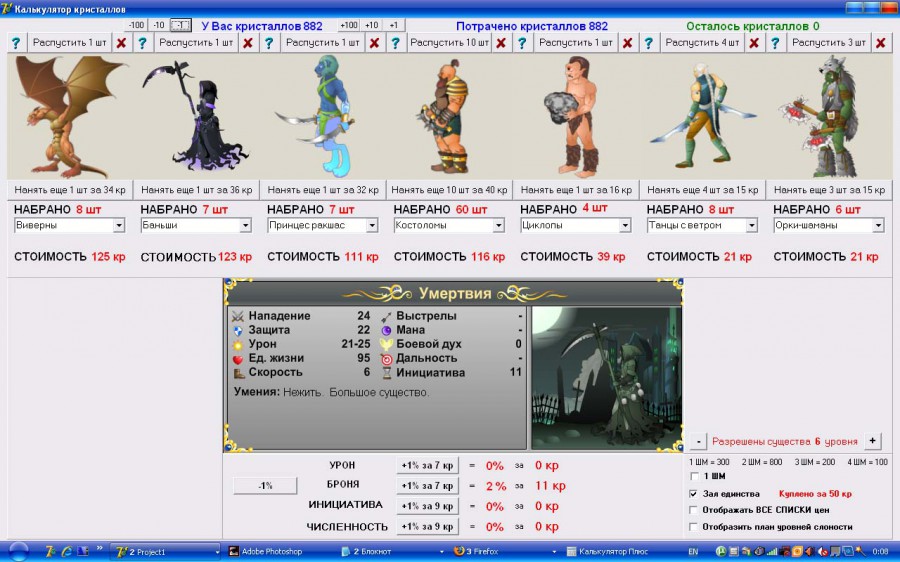This screenshot has width=900, height=562.
Task: Show info via question mark for Циклопы
Action: pyautogui.click(x=522, y=43)
